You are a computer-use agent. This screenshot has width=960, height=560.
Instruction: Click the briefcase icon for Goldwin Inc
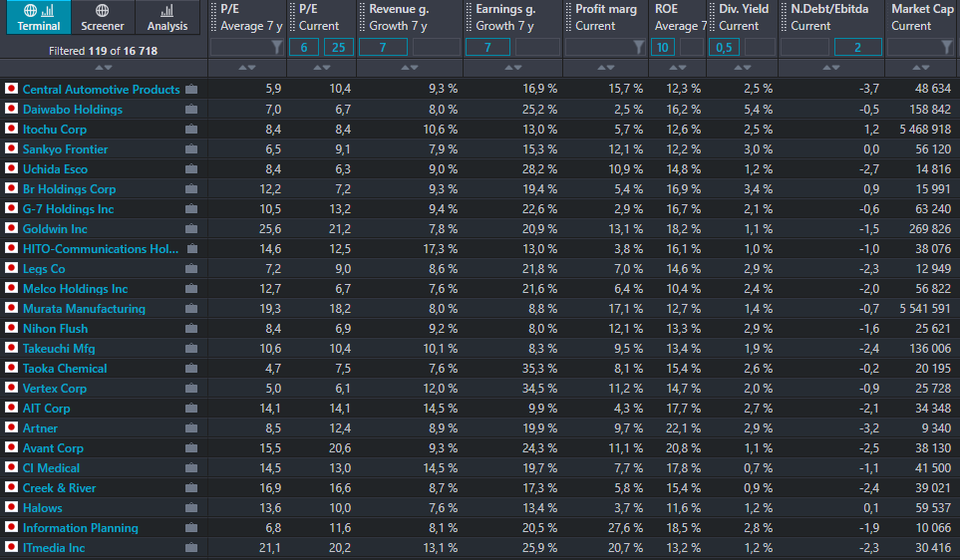click(191, 229)
